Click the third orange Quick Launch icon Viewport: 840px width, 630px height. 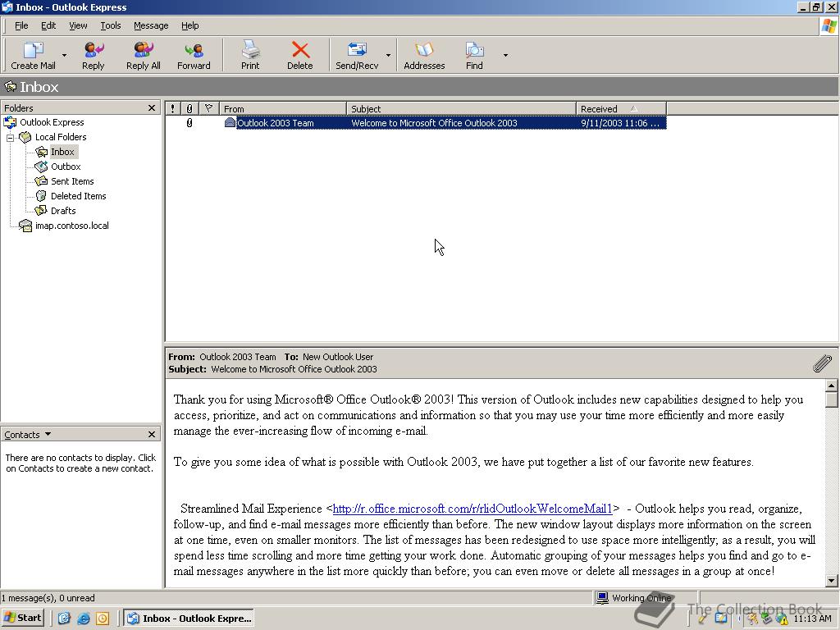103,619
